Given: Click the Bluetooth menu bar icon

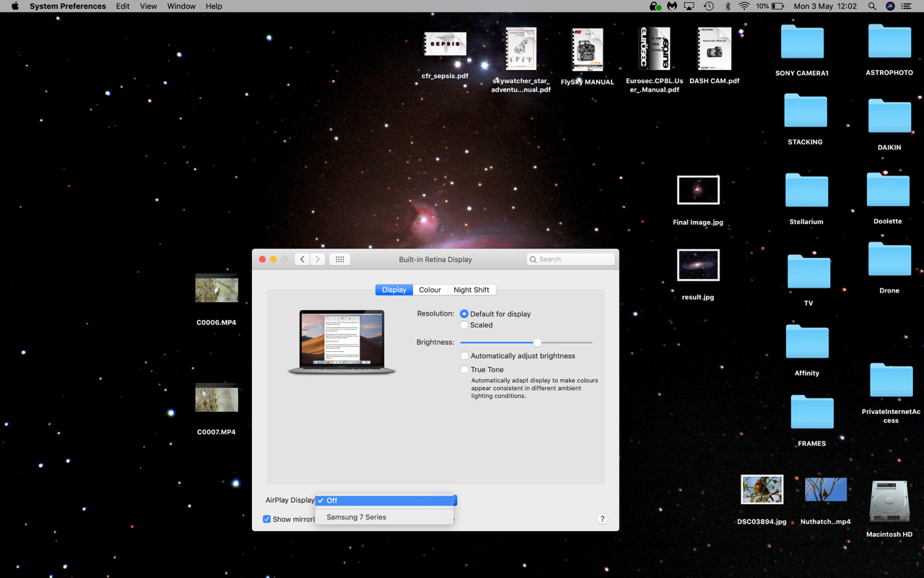Looking at the screenshot, I should [x=727, y=6].
